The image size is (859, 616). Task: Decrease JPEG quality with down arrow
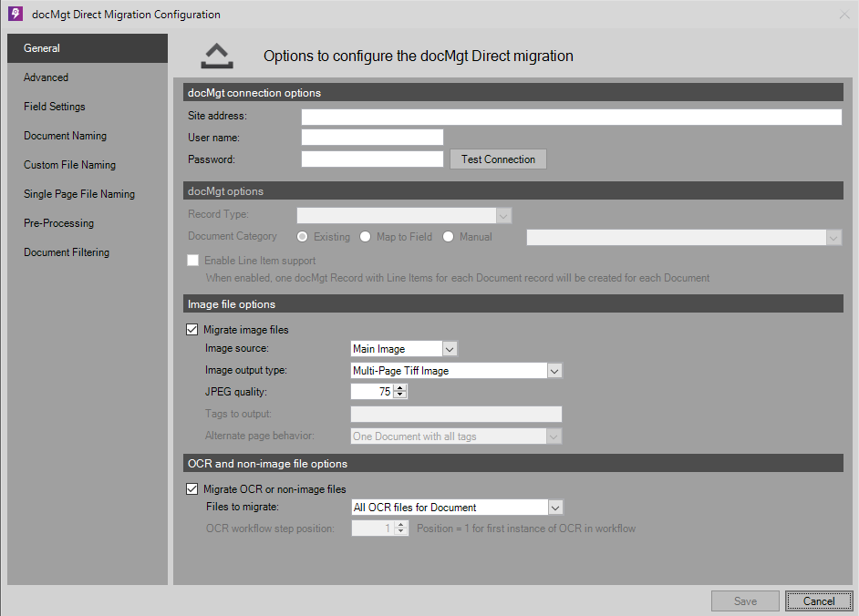click(400, 395)
